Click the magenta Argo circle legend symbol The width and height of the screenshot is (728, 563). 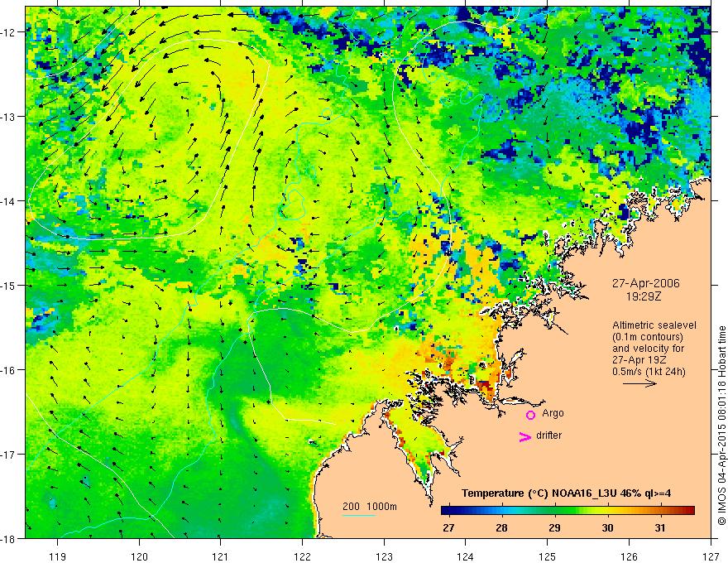[530, 415]
